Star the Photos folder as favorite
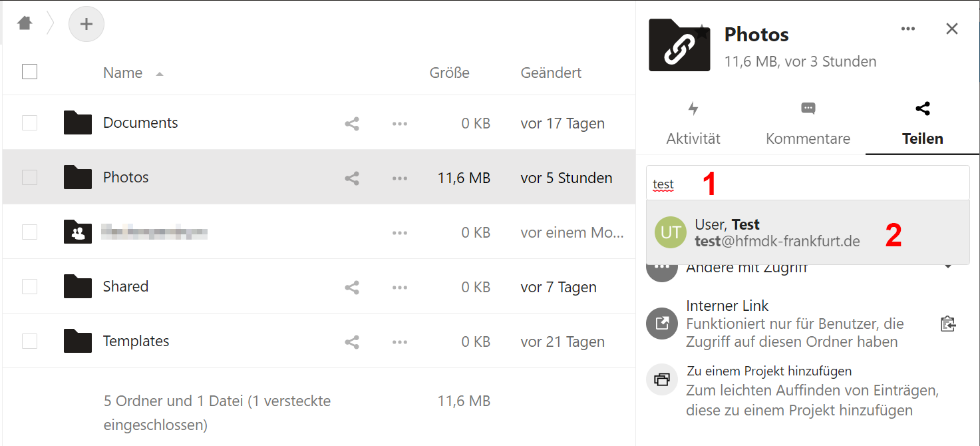This screenshot has width=980, height=446. (702, 31)
